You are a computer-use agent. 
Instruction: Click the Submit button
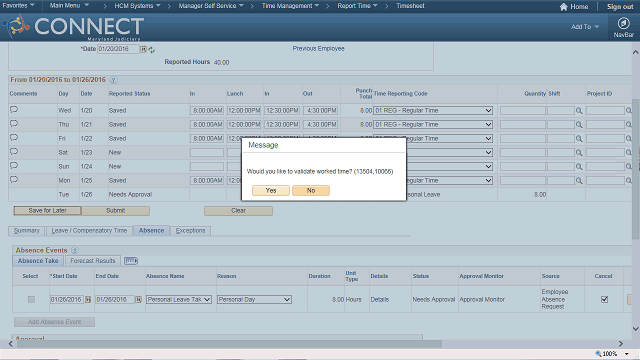[x=116, y=211]
